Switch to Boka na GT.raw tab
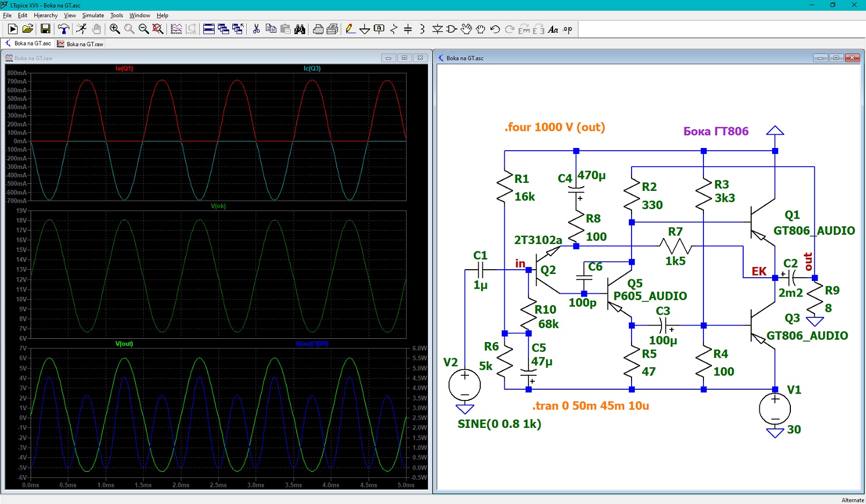 click(x=80, y=44)
